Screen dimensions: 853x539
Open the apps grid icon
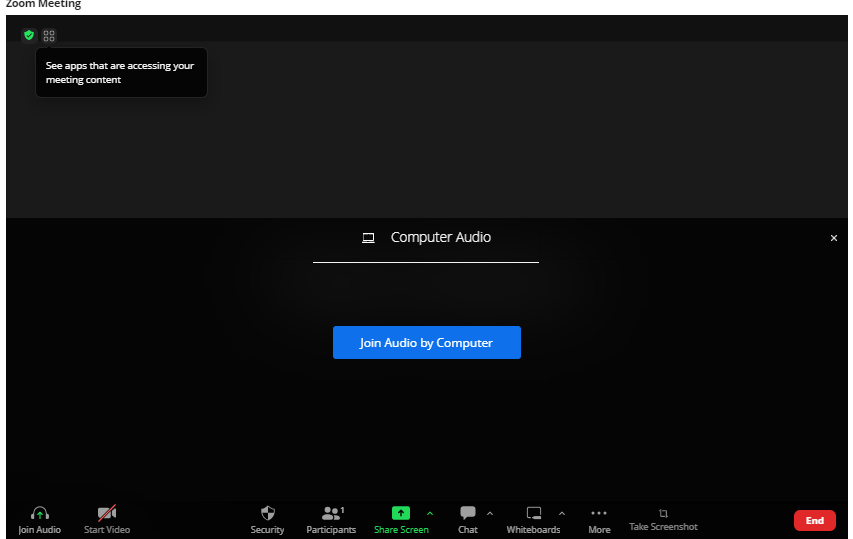click(x=49, y=36)
